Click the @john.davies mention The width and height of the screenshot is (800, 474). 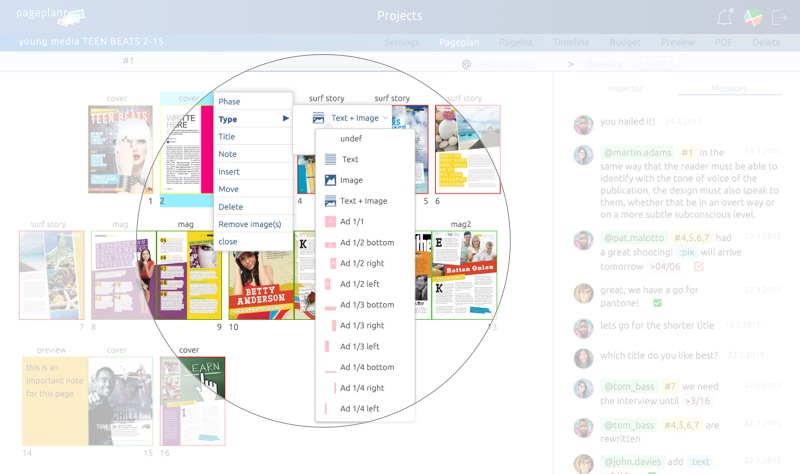click(x=633, y=462)
